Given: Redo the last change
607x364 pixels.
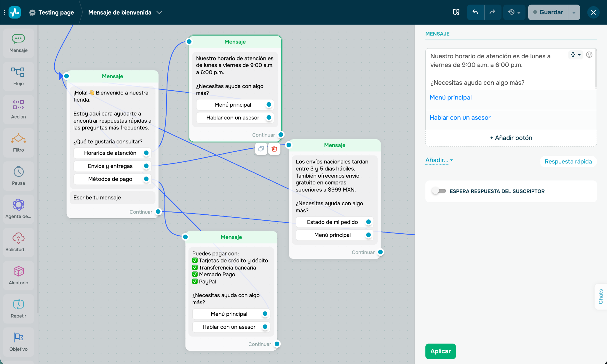Looking at the screenshot, I should tap(492, 12).
